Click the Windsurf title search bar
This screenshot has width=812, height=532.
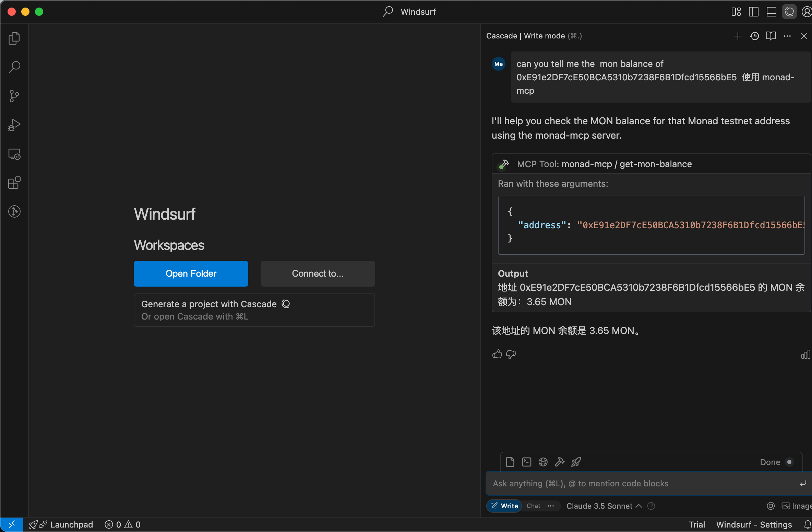[409, 12]
